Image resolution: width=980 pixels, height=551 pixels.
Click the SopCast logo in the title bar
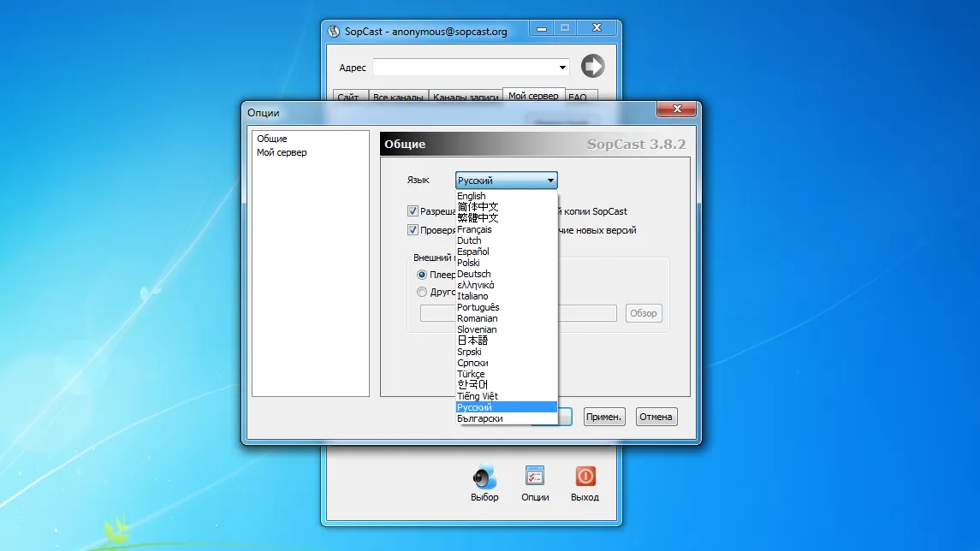click(x=335, y=32)
